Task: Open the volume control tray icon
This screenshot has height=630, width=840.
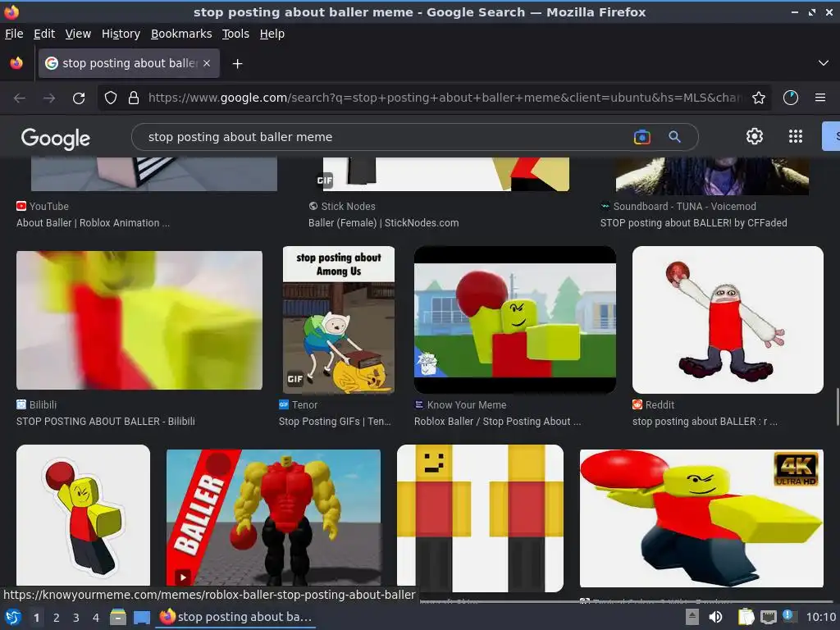Action: tap(715, 617)
